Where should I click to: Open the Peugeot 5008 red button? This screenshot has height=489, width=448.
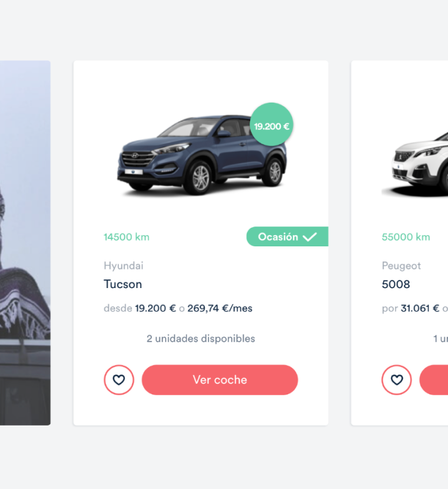(434, 380)
